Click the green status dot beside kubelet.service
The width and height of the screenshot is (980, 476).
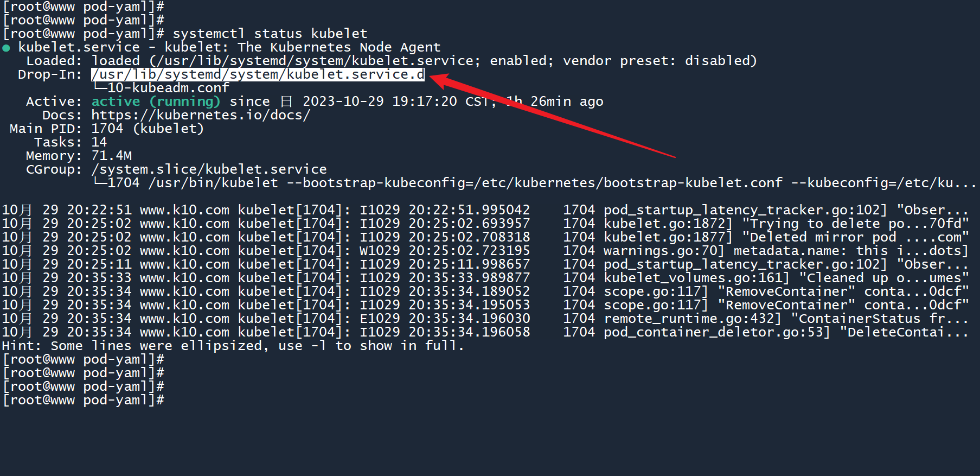point(6,48)
